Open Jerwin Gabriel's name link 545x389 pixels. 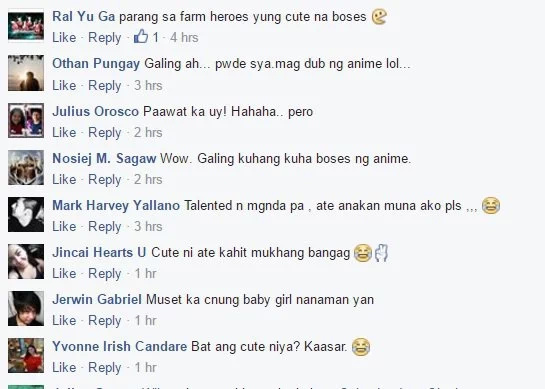[x=97, y=300]
